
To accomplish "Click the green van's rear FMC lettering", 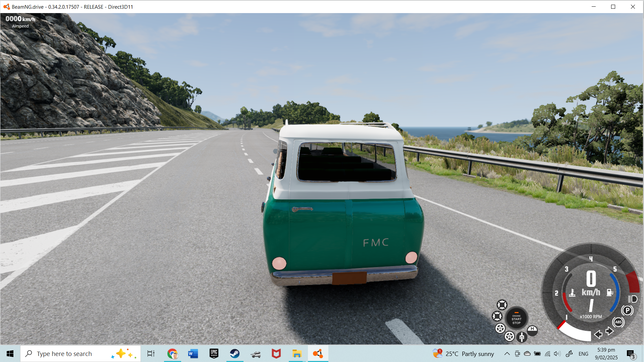I will click(x=376, y=242).
